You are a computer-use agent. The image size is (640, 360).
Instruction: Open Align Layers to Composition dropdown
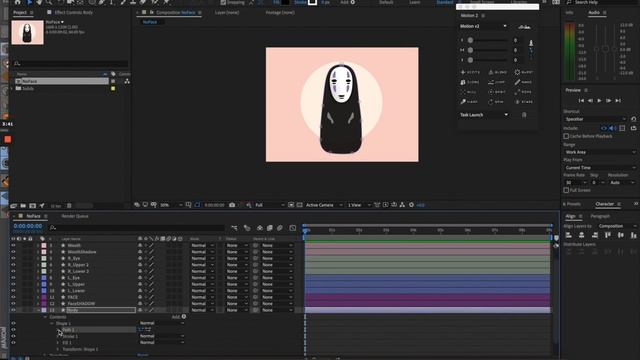pyautogui.click(x=617, y=226)
